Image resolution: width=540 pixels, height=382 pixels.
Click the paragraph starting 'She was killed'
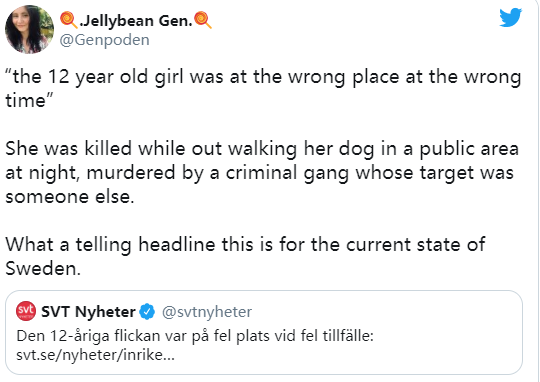[262, 172]
